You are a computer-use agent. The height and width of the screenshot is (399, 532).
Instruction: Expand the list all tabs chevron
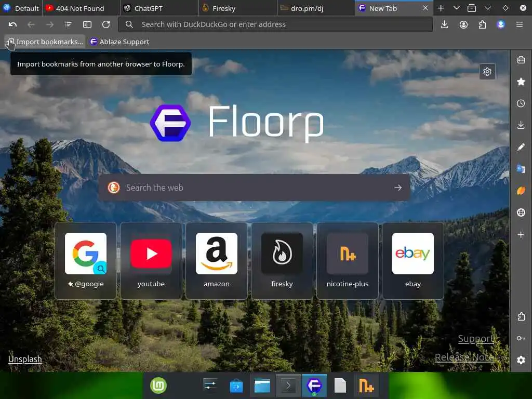[x=456, y=8]
